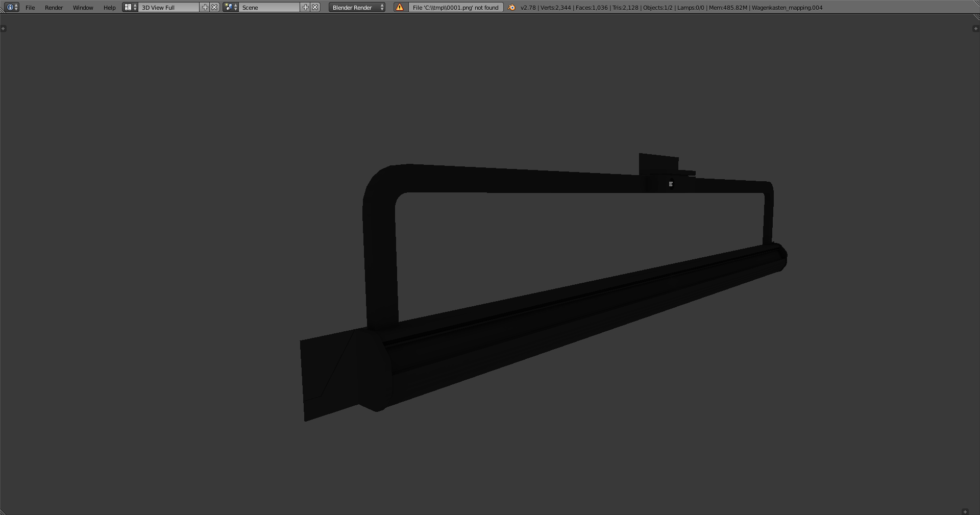This screenshot has width=980, height=515.
Task: Click the 'File not found' report message
Action: click(x=455, y=8)
